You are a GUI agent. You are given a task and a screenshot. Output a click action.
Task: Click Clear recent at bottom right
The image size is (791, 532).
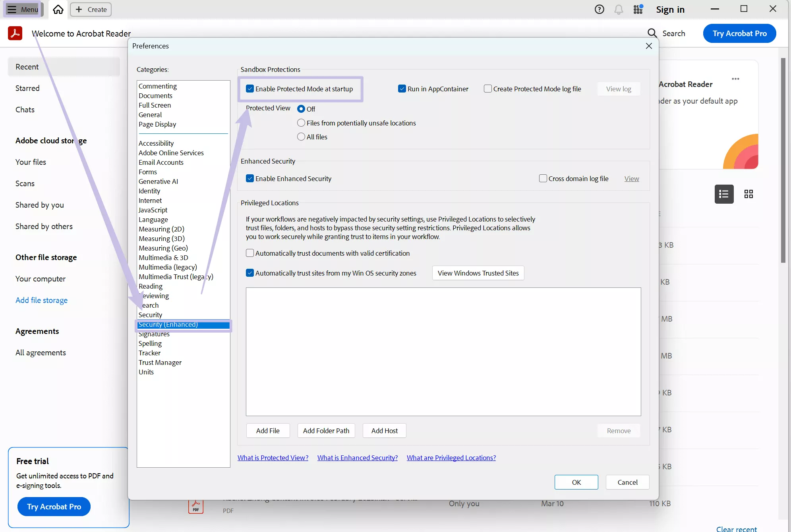(736, 528)
